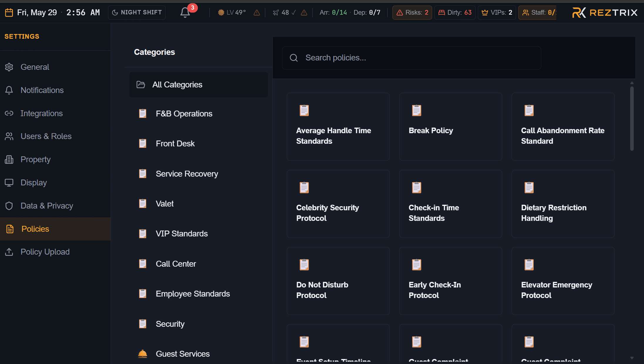
Task: Open Data & Privacy settings
Action: pyautogui.click(x=55, y=206)
